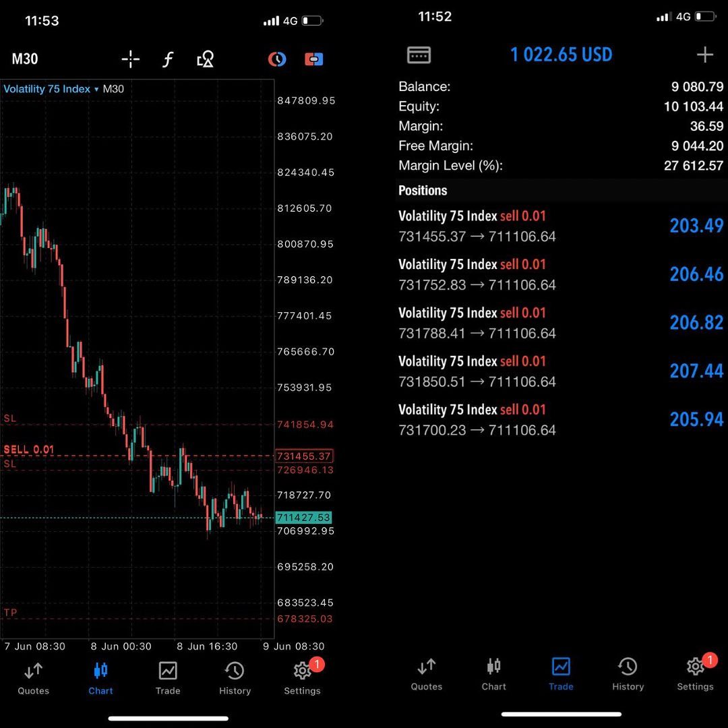Go to History tab on chart screen
This screenshot has height=728, width=728.
[x=235, y=678]
